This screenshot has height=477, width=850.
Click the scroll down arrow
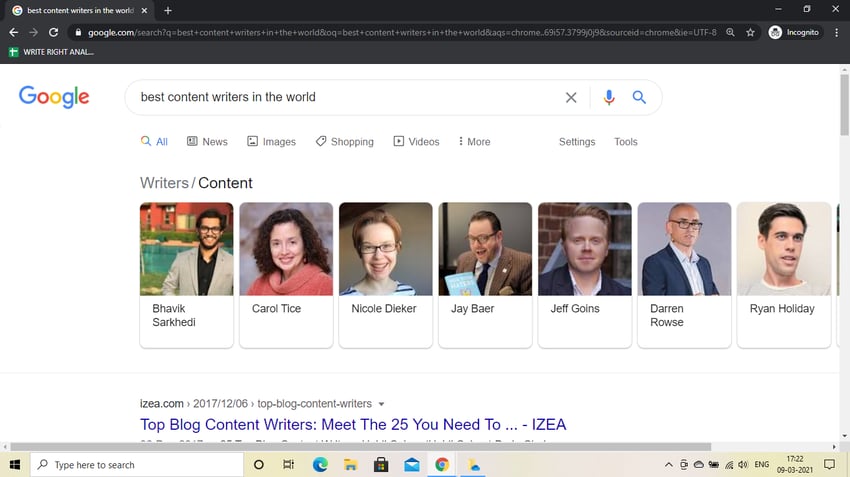click(845, 436)
